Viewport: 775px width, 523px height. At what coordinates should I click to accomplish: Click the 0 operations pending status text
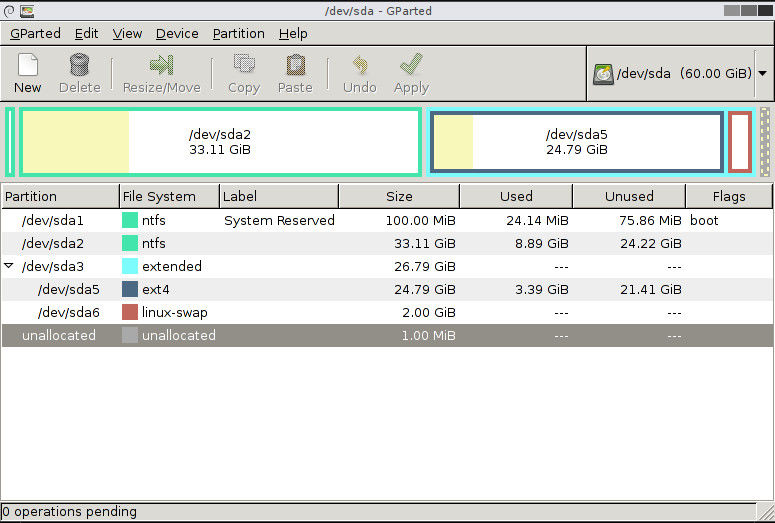[x=69, y=511]
